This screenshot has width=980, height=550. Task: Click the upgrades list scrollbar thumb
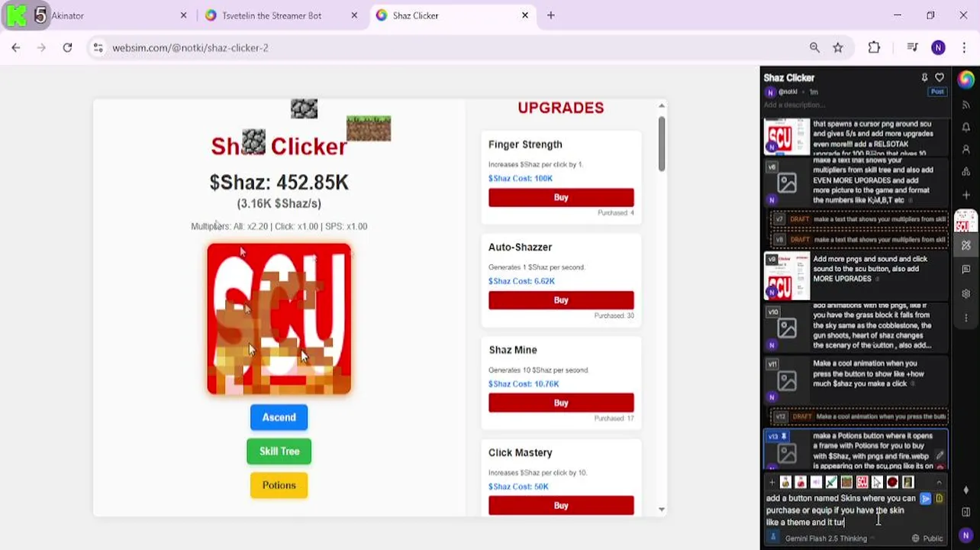coord(662,143)
